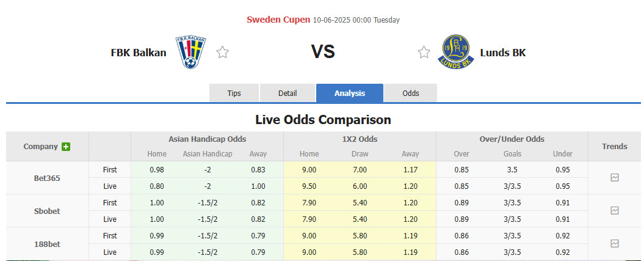Open the Sweden Cupen league link
The height and width of the screenshot is (261, 644).
(x=278, y=20)
